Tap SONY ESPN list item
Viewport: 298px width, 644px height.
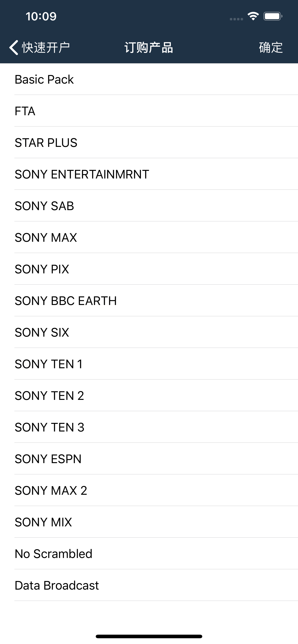click(149, 459)
